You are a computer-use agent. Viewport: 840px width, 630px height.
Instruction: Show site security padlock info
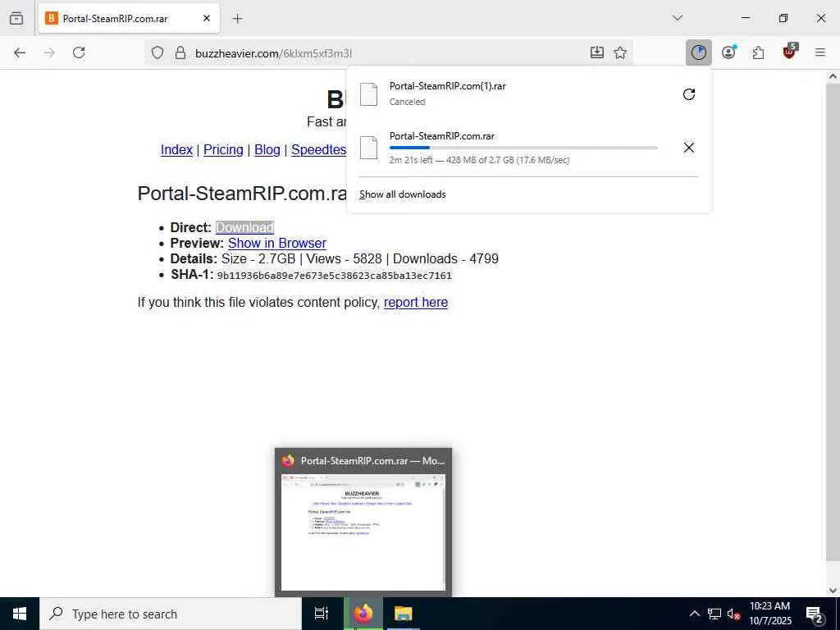point(180,52)
